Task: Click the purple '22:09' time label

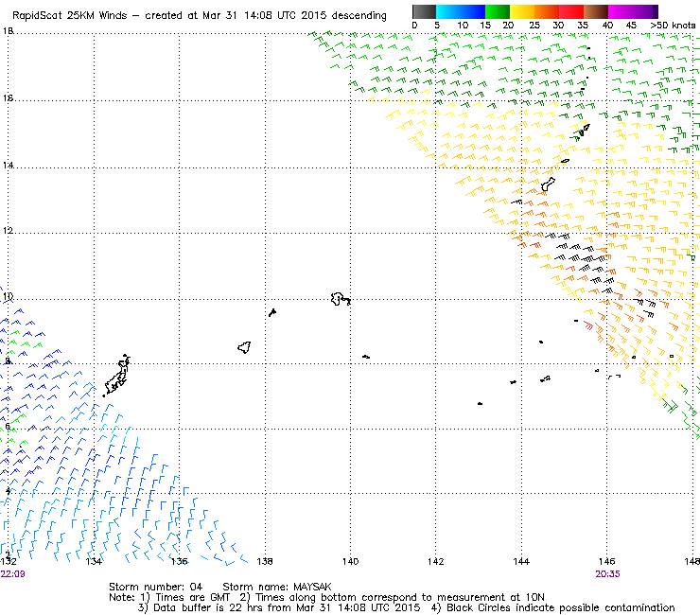Action: point(12,574)
